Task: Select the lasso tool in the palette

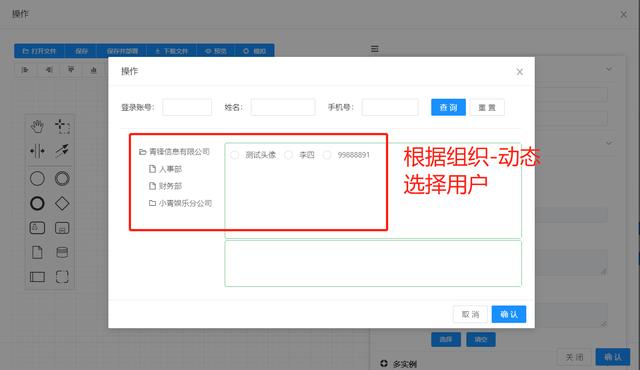Action: (x=62, y=126)
